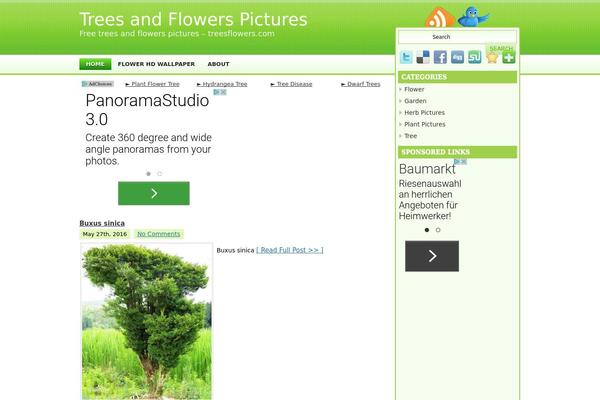Click the dark arrow button in Baumarkt ad
Viewport: 600px width, 400px height.
point(432,256)
